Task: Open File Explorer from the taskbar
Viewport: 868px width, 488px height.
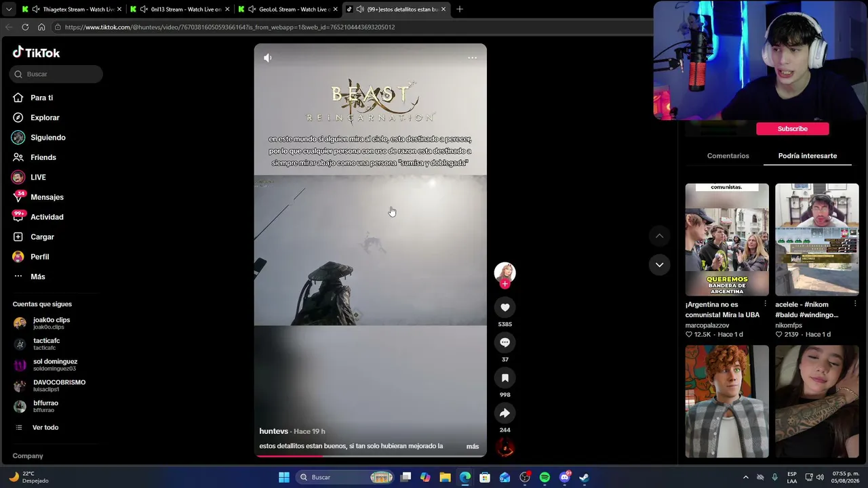Action: click(445, 477)
